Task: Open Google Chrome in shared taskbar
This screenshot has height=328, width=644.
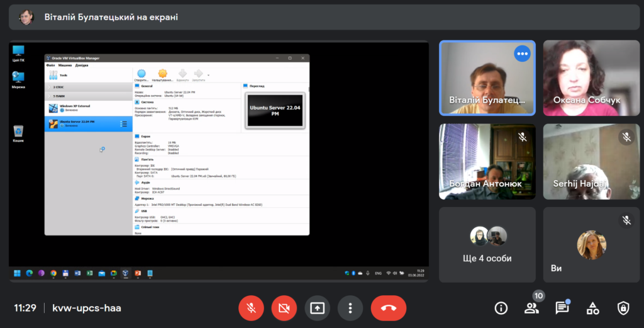Action: 53,273
